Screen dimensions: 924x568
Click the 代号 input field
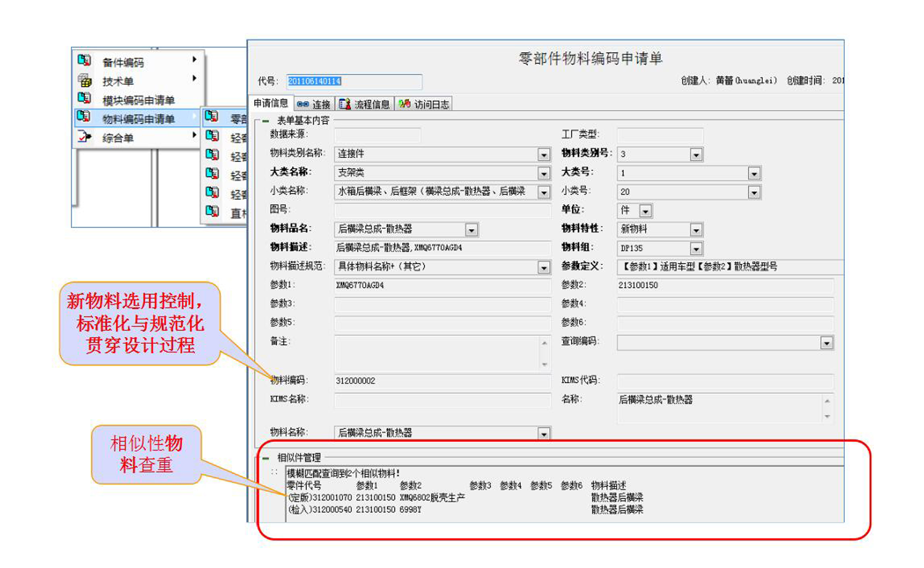(354, 81)
